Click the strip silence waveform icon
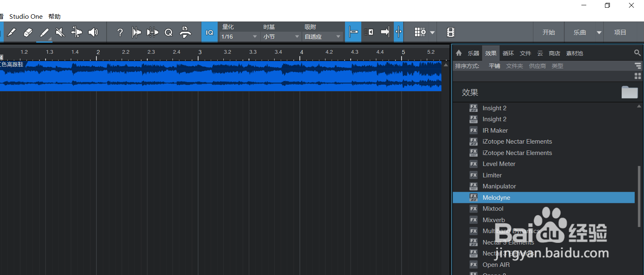Viewport: 644px width, 275px height. (153, 32)
